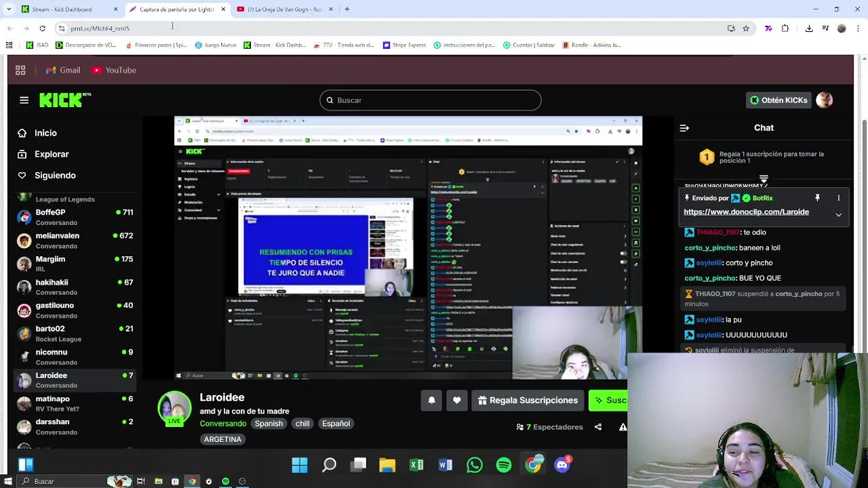Open Margiim channel in sidebar
868x488 pixels.
[75, 264]
